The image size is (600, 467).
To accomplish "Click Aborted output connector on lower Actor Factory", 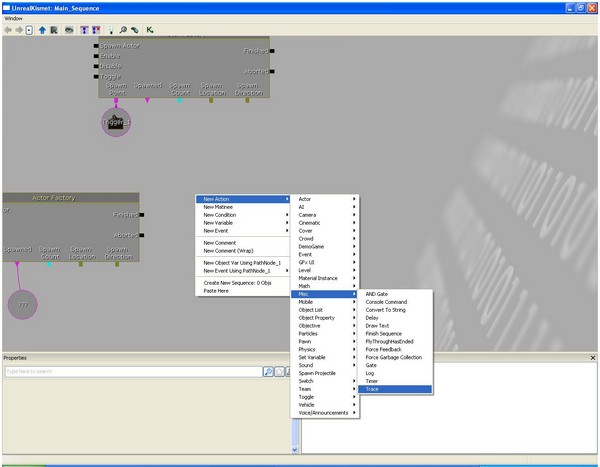I will click(142, 235).
